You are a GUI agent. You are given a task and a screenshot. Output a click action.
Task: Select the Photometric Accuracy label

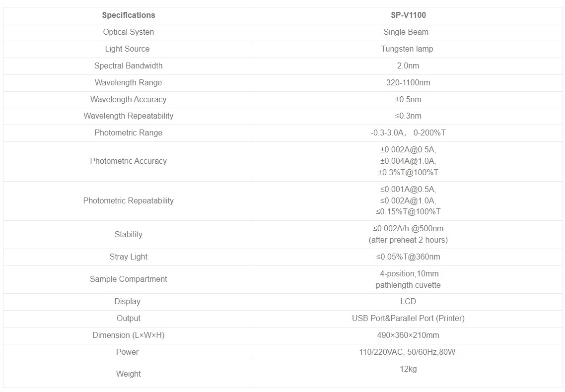[x=129, y=161]
